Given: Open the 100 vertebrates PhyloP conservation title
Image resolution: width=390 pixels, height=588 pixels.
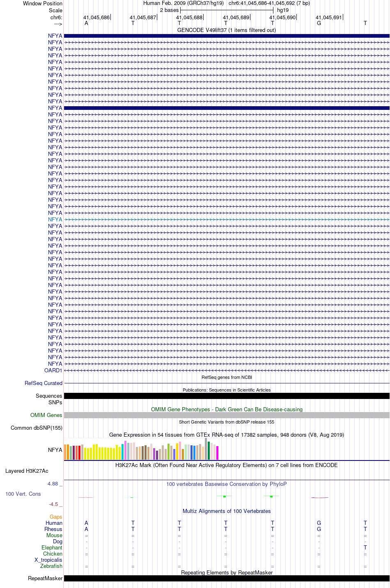Looking at the screenshot, I should pos(227,484).
